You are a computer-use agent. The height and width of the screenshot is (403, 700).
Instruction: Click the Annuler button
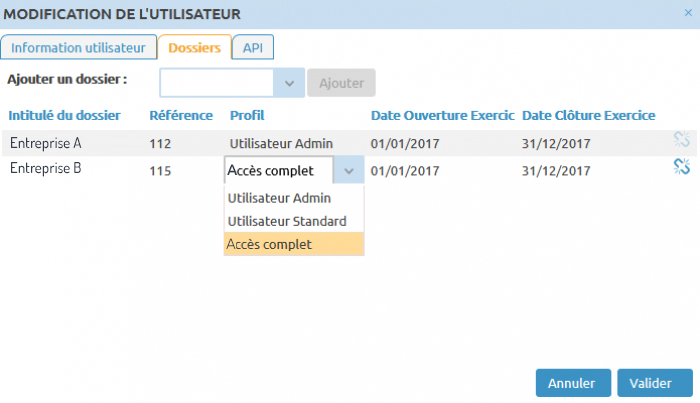pos(573,383)
